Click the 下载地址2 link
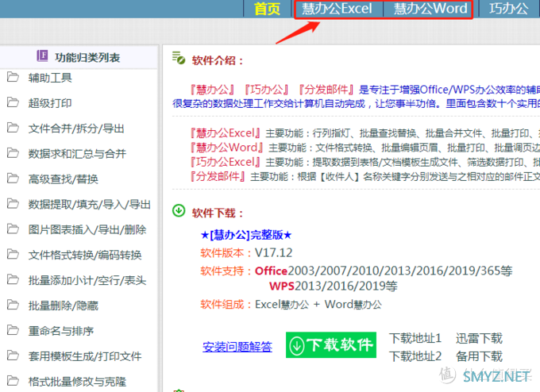 (x=415, y=356)
